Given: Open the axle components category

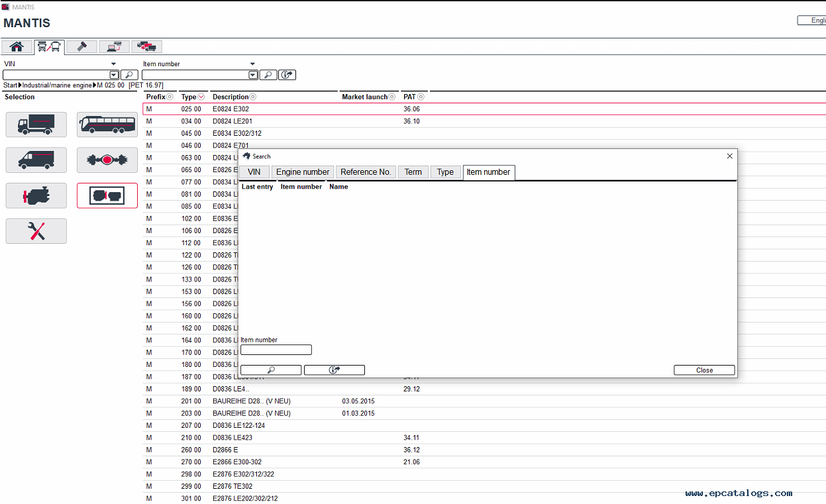Looking at the screenshot, I should (107, 160).
